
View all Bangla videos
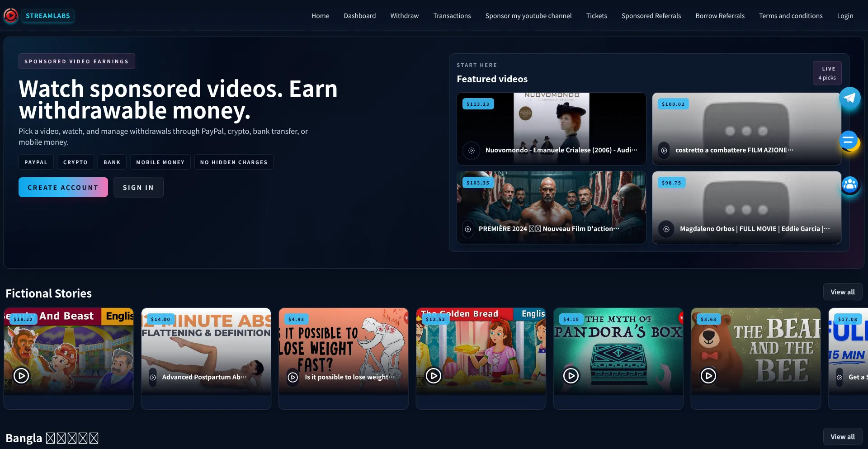coord(843,437)
